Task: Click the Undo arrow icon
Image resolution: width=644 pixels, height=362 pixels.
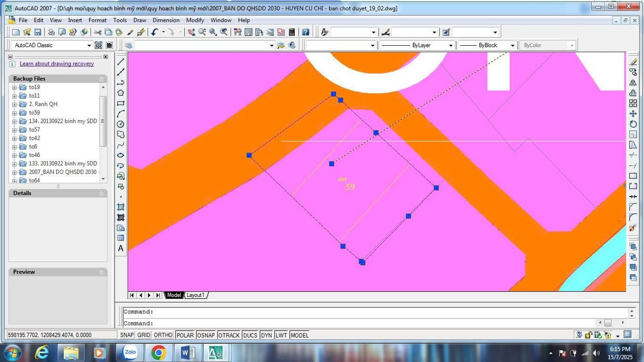Action: [154, 32]
